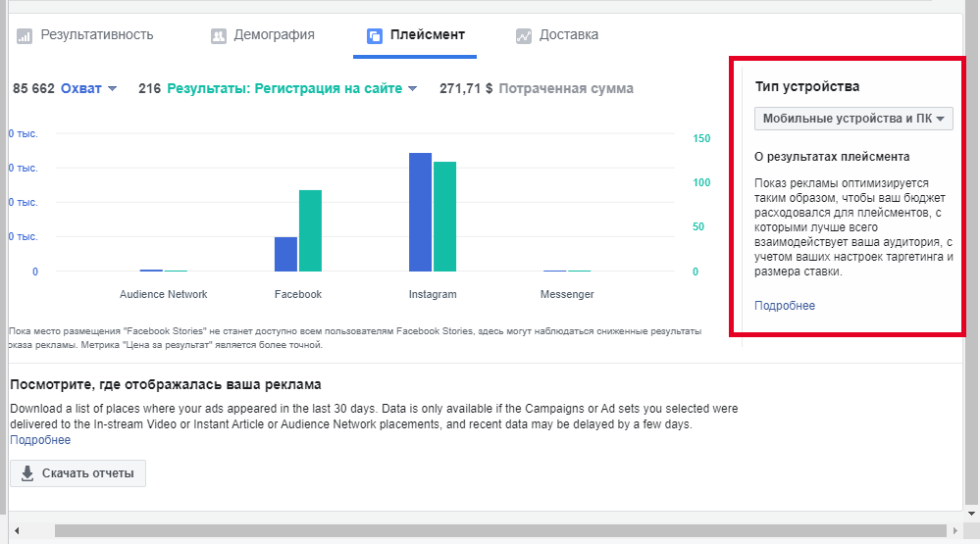This screenshot has height=544, width=980.
Task: Click the blue Instagram reach bar
Action: tap(420, 212)
